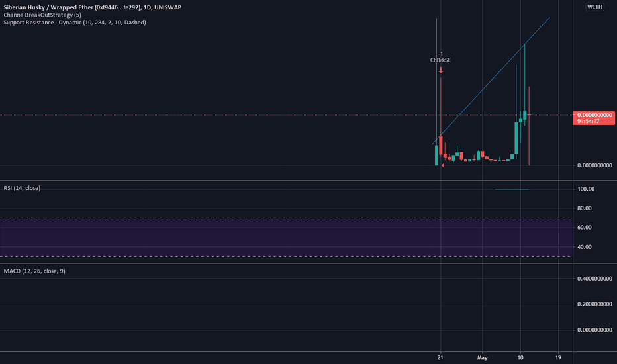Click the RSI 60.00 scale value
The width and height of the screenshot is (617, 364).
coord(585,228)
